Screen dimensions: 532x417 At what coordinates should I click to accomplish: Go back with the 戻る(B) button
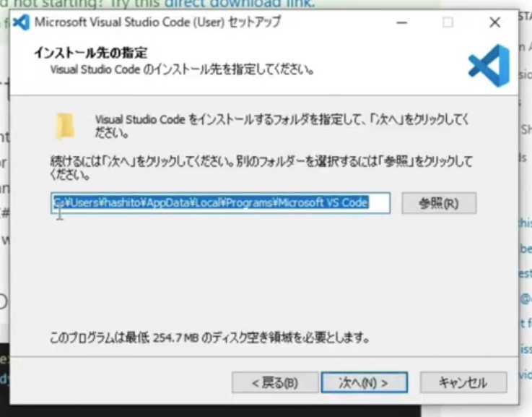coord(274,382)
